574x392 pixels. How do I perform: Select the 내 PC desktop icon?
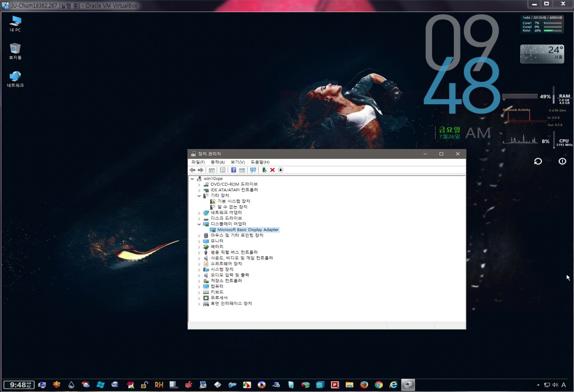point(16,24)
